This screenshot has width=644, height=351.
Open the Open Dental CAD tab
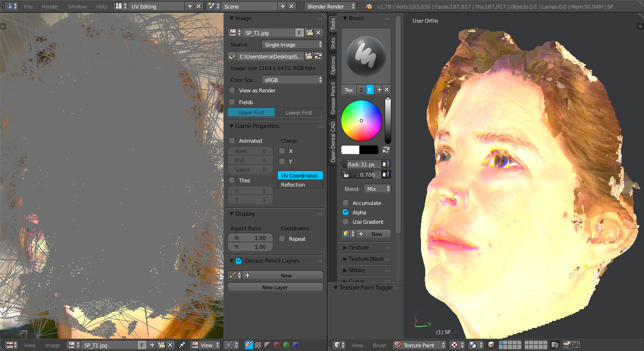(333, 142)
